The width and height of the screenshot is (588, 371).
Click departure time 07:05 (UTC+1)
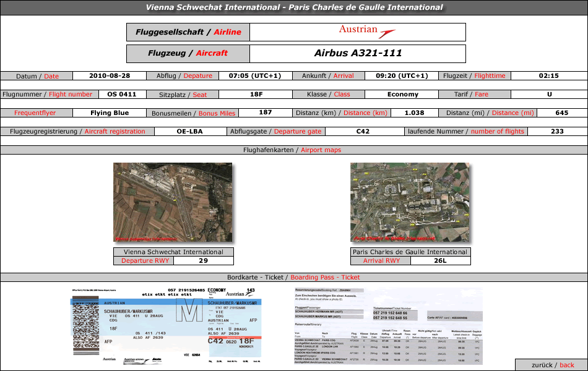255,75
